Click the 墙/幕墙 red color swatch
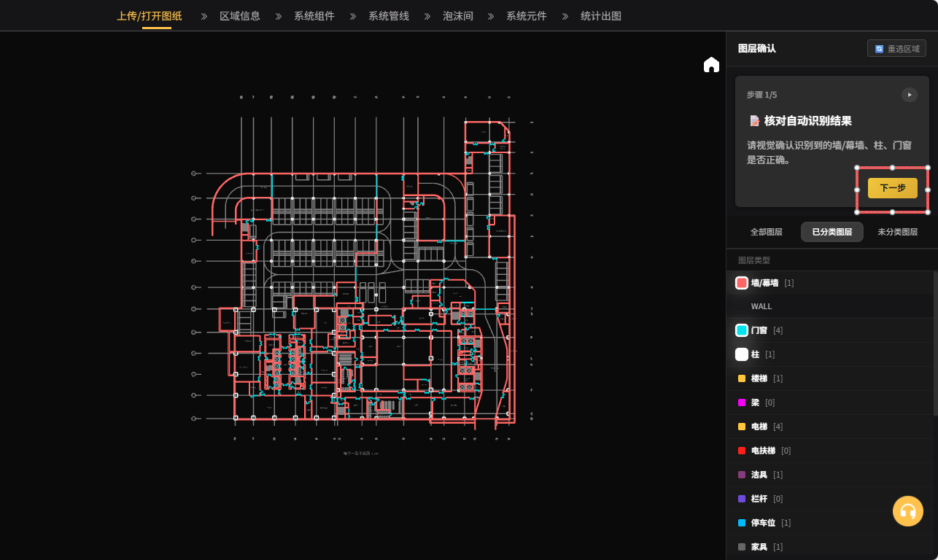Image resolution: width=938 pixels, height=560 pixels. tap(742, 283)
